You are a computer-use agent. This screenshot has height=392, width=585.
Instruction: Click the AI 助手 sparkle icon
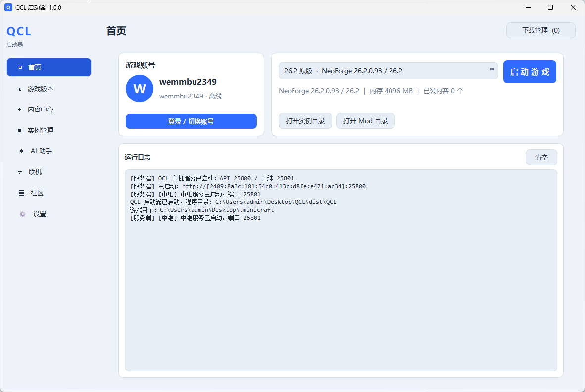coord(21,151)
